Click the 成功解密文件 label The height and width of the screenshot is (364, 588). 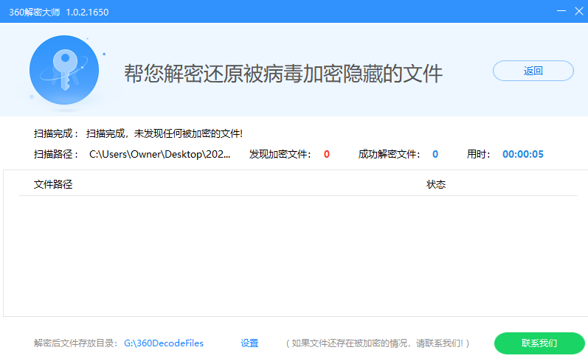(x=389, y=154)
